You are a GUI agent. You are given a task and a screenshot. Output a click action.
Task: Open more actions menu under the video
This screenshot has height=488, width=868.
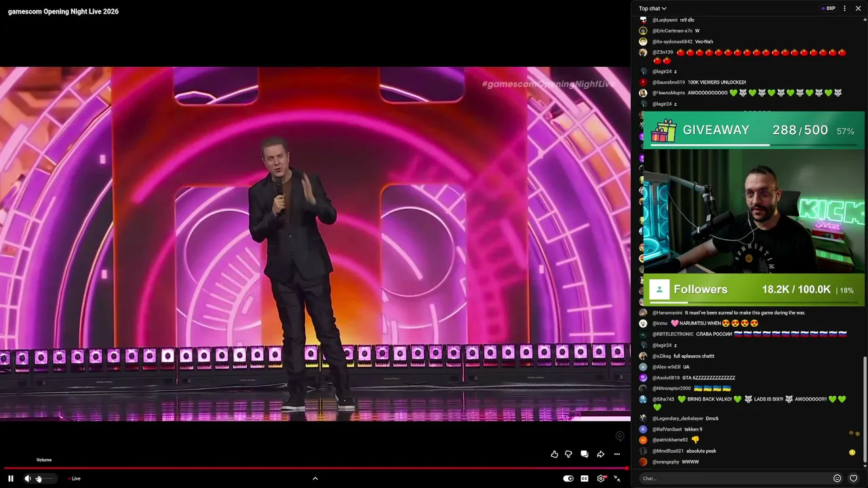pyautogui.click(x=617, y=454)
